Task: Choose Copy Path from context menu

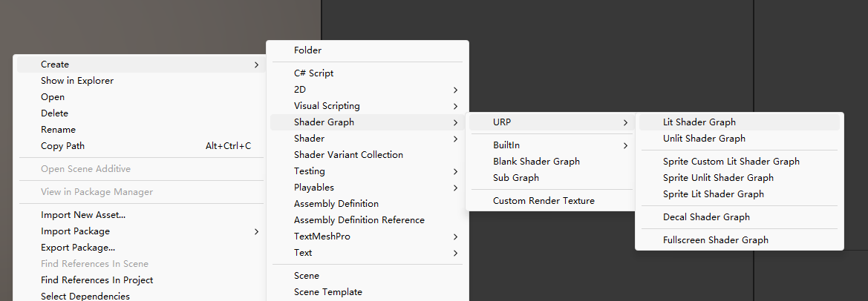Action: [x=62, y=146]
